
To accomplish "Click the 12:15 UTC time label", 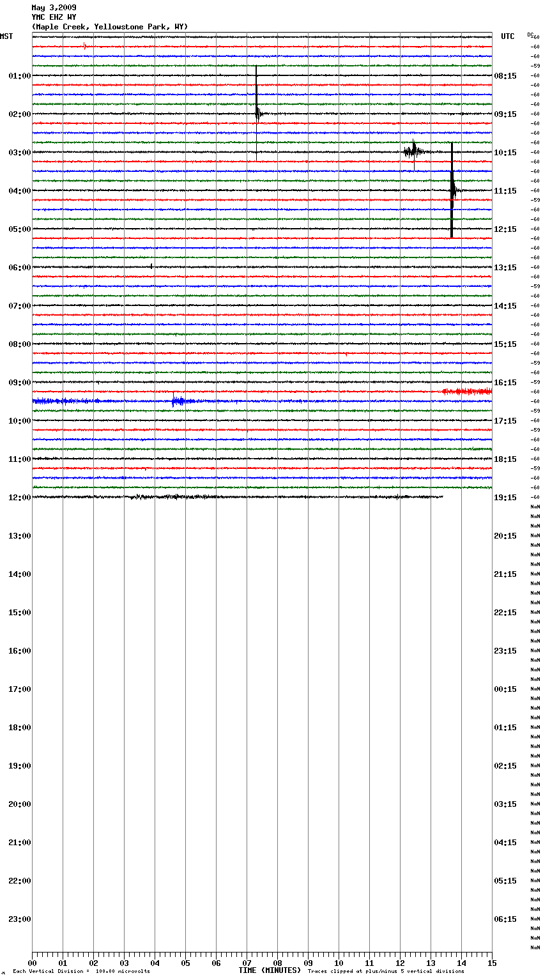I will tap(505, 229).
